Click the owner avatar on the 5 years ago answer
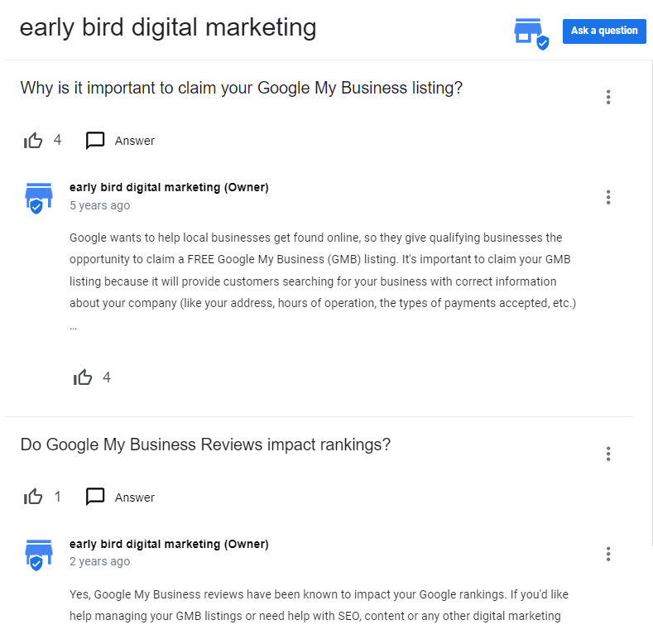The image size is (653, 644). click(38, 198)
